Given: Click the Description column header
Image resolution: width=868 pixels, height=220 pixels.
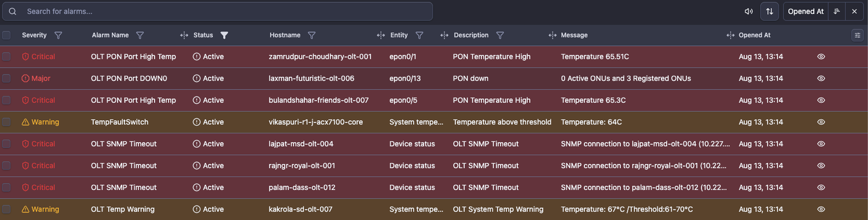Looking at the screenshot, I should click(471, 35).
